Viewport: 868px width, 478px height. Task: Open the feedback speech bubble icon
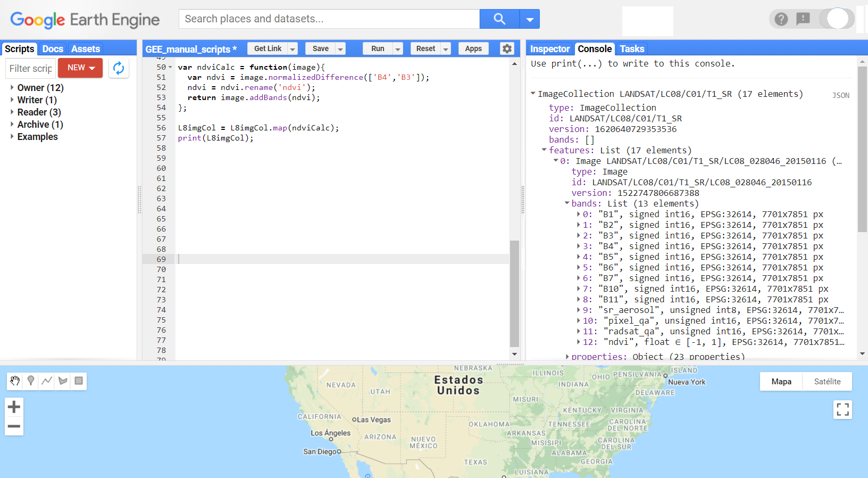[x=803, y=19]
